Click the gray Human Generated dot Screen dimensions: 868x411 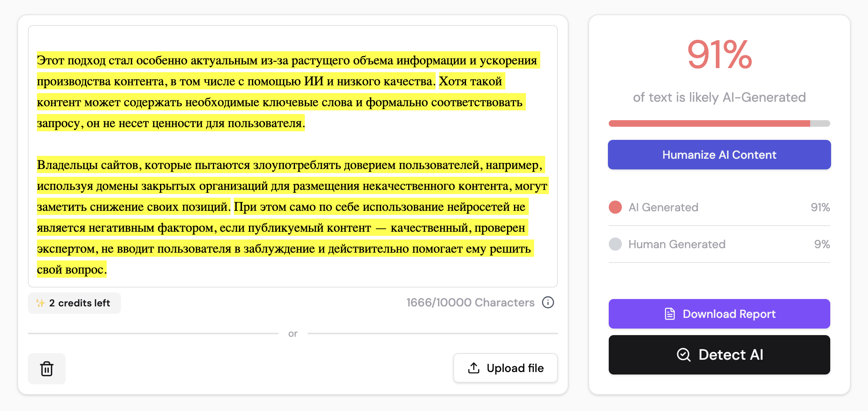(615, 244)
